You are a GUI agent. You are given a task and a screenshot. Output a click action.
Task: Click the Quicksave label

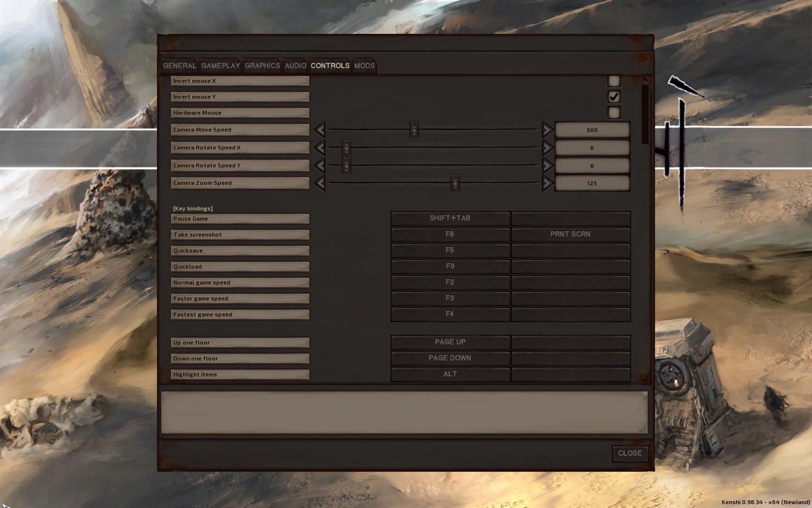click(x=240, y=251)
